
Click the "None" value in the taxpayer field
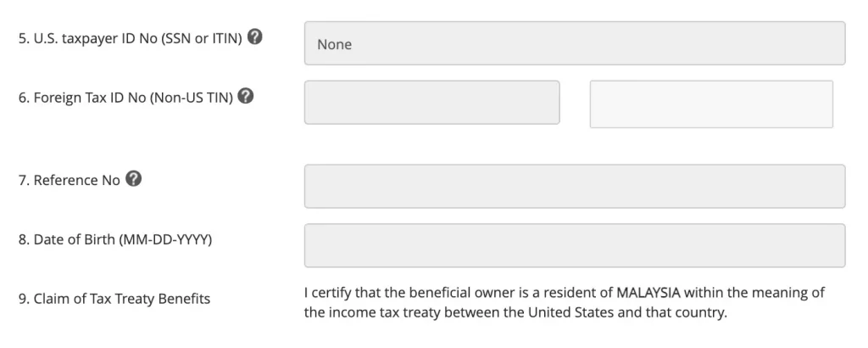coord(334,44)
